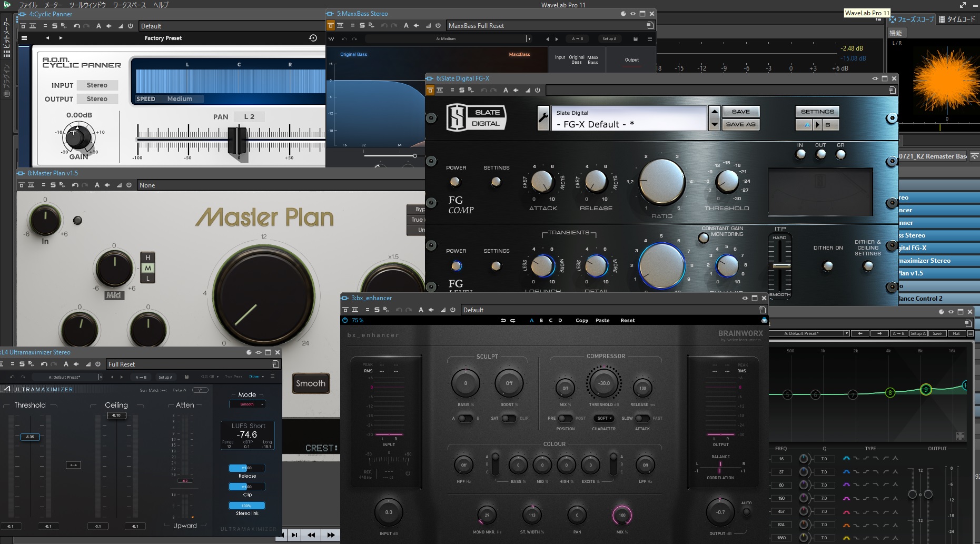Click the SAVE AS button in FG-X
The image size is (980, 544).
(x=740, y=124)
